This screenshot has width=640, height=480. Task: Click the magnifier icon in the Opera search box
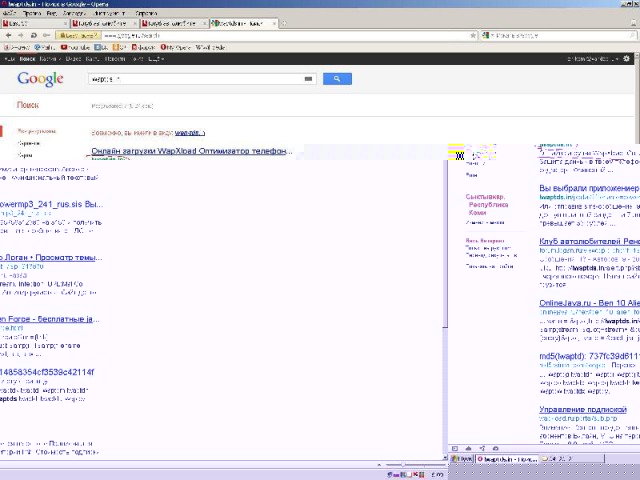632,36
